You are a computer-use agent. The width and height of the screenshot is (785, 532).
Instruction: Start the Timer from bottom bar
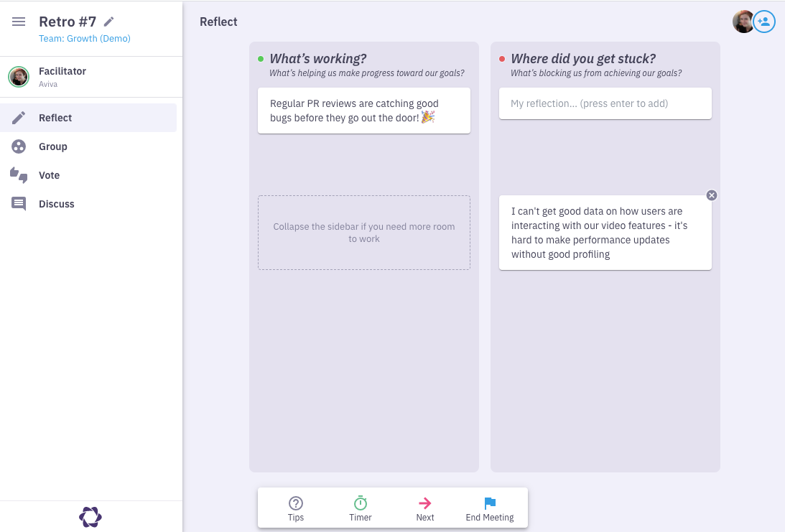click(x=361, y=508)
